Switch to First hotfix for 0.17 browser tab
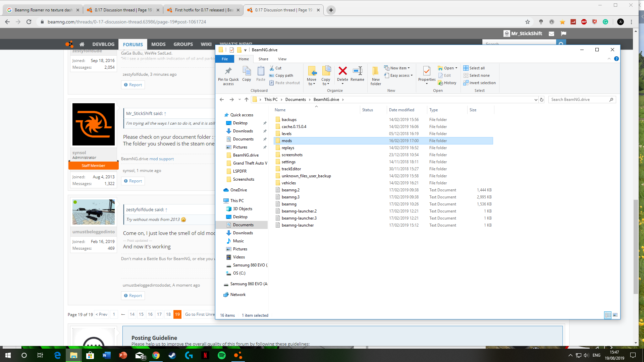644x362 pixels. click(x=204, y=10)
